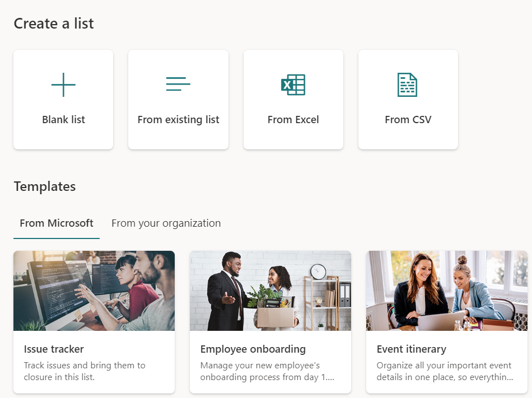Screen dimensions: 532x398
Task: Select the 'From existing list' label
Action: 178,119
